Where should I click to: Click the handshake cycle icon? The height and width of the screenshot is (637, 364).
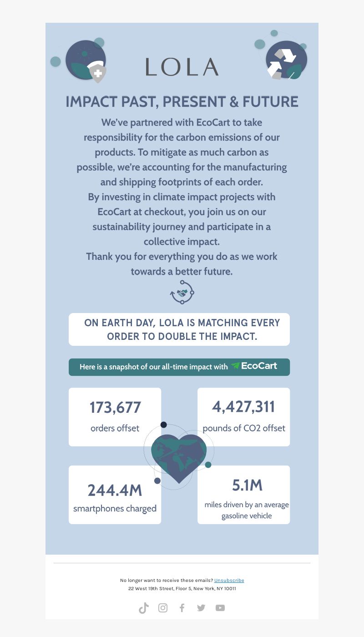182,292
